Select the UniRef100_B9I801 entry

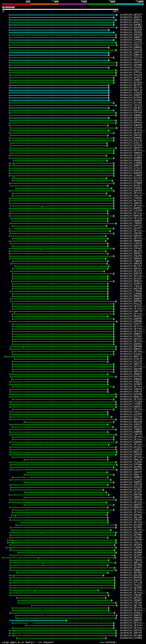tap(131, 60)
